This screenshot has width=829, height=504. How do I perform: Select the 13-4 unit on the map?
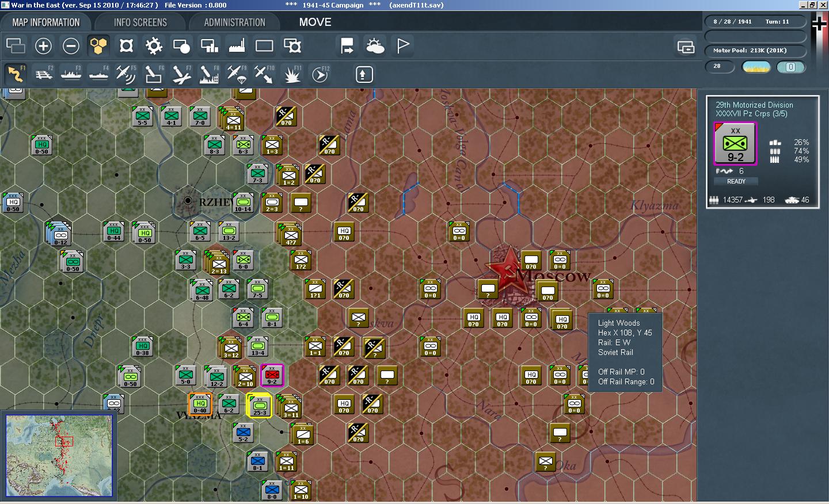(x=257, y=346)
